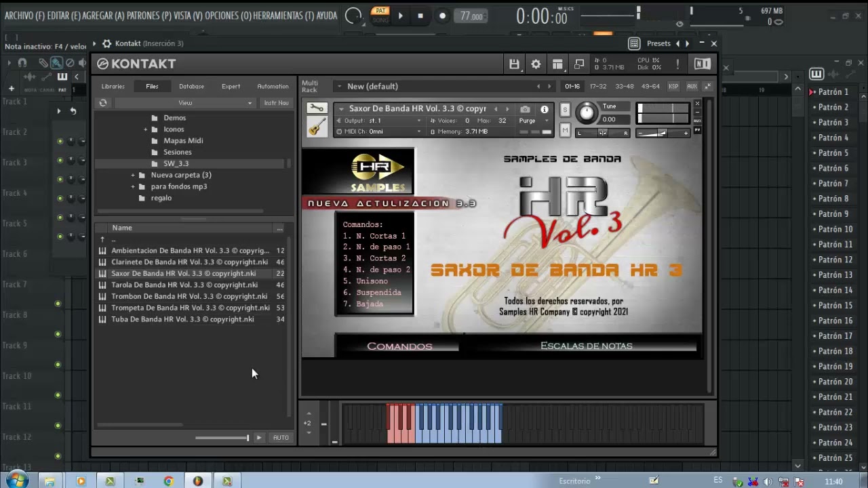
Task: Open Kontakt workspace layout panel icon
Action: (x=557, y=64)
